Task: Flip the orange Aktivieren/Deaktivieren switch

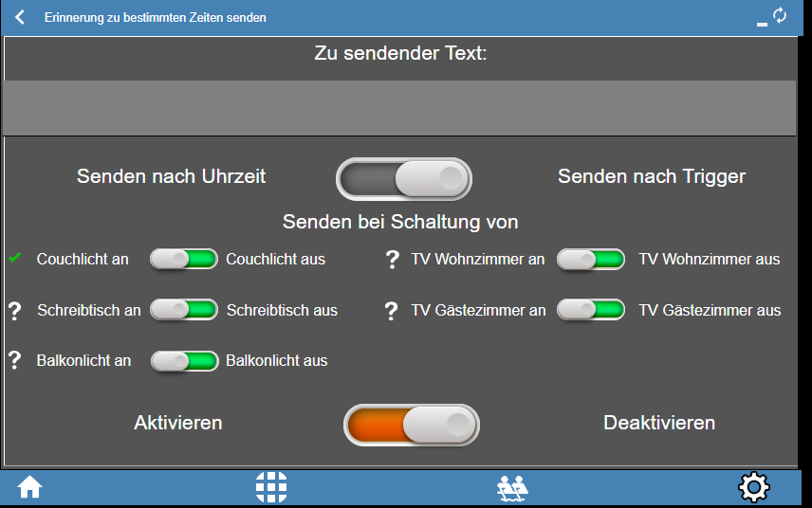Action: [x=412, y=425]
